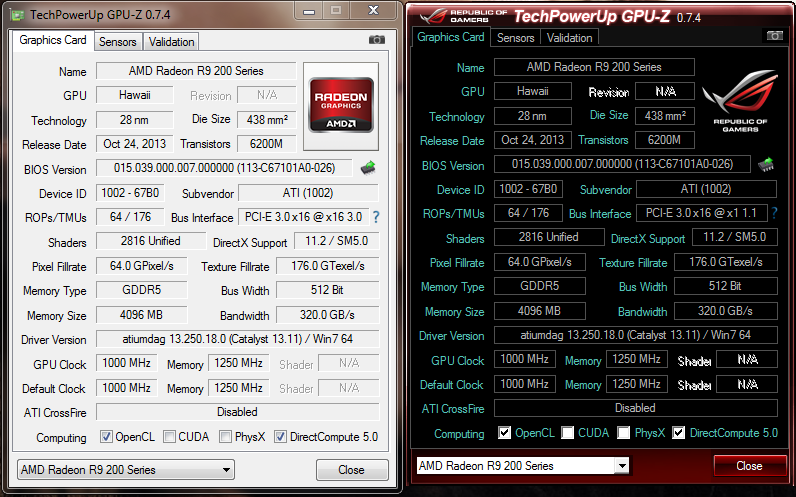Screen dimensions: 796x497
Task: Click '2816 Unified' shaders value in left window
Action: 151,241
